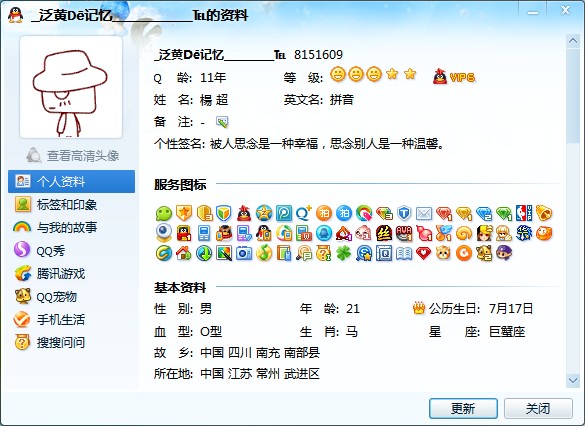Click the NBA VIP service icon
Screen dimensions: 585x426
coord(524,213)
